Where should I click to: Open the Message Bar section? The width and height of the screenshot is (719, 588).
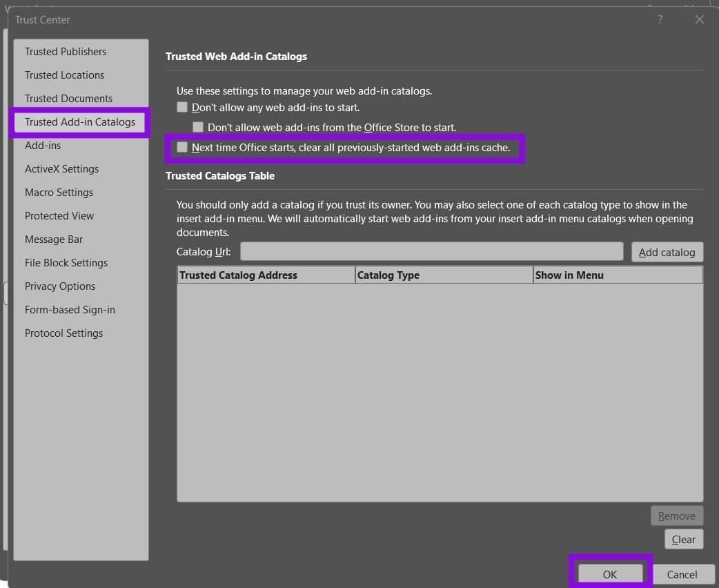[x=54, y=239]
